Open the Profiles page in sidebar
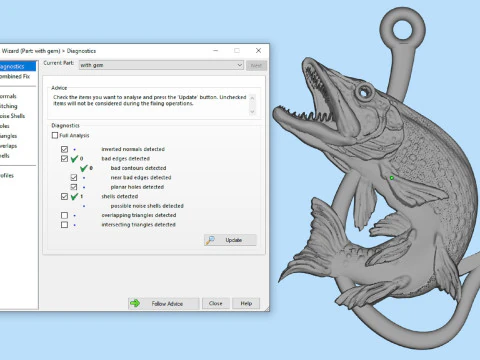The image size is (480, 360). click(7, 175)
